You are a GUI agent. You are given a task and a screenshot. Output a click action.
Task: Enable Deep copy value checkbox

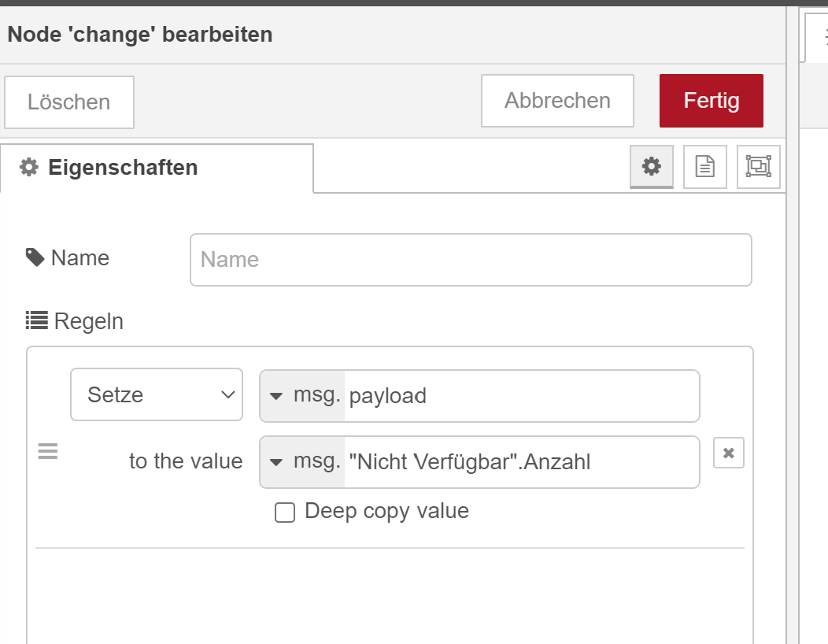tap(285, 512)
